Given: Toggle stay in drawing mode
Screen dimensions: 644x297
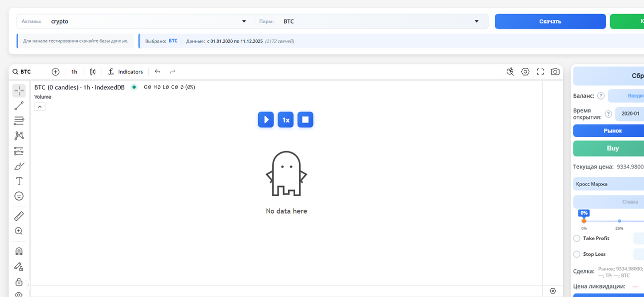Looking at the screenshot, I should tap(19, 266).
